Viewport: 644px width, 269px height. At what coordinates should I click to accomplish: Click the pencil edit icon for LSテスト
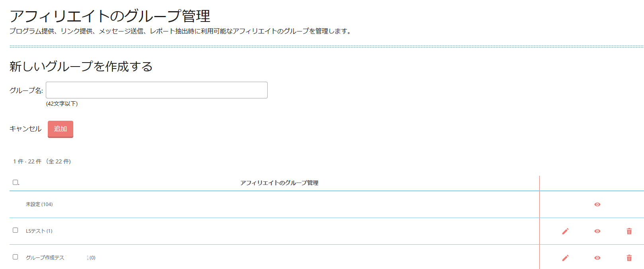(x=565, y=231)
